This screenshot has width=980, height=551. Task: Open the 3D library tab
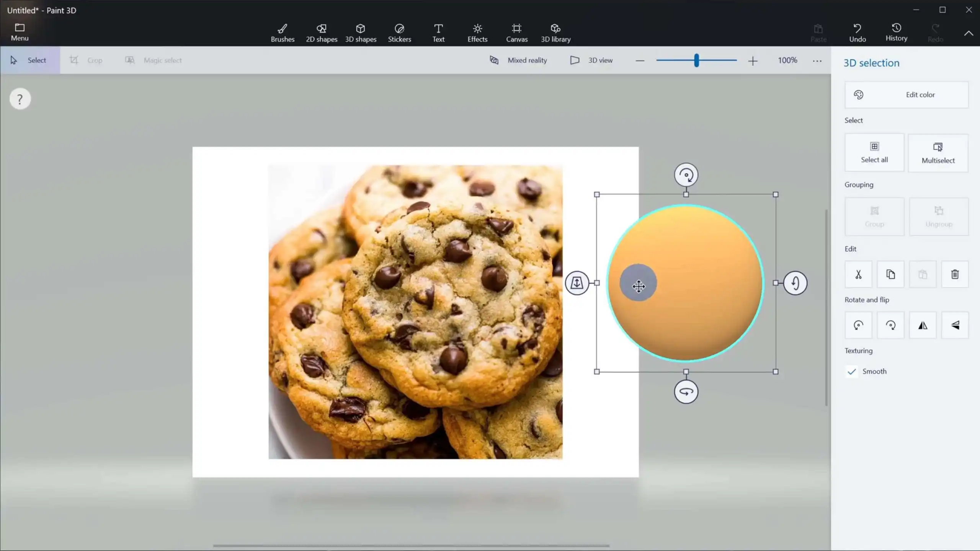555,33
